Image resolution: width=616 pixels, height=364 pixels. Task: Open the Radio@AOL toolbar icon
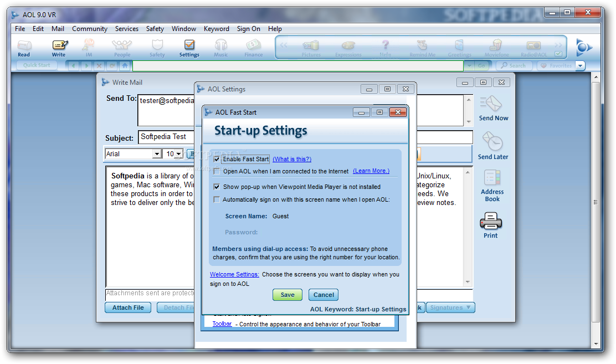pos(534,49)
